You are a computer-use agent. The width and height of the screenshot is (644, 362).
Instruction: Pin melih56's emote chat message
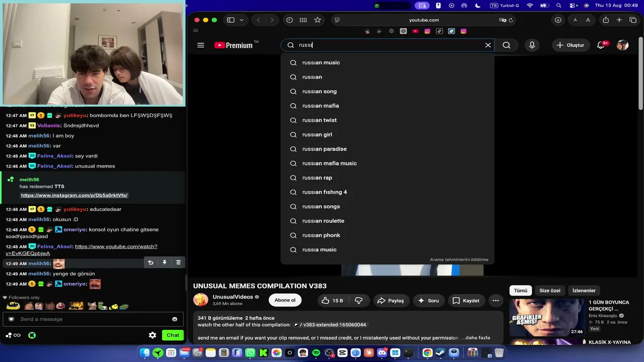tap(165, 262)
